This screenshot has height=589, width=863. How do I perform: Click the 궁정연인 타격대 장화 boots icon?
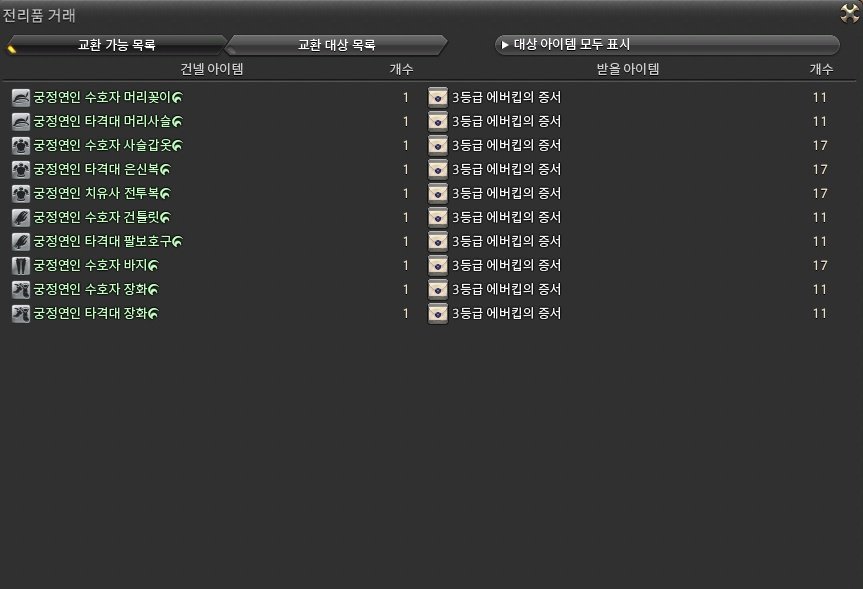tap(21, 313)
